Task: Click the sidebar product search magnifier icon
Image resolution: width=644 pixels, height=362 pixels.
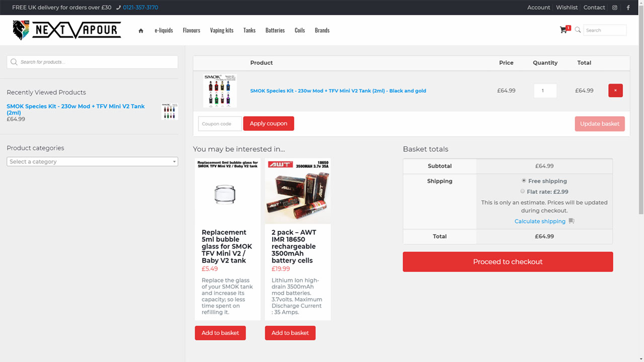Action: [x=14, y=62]
